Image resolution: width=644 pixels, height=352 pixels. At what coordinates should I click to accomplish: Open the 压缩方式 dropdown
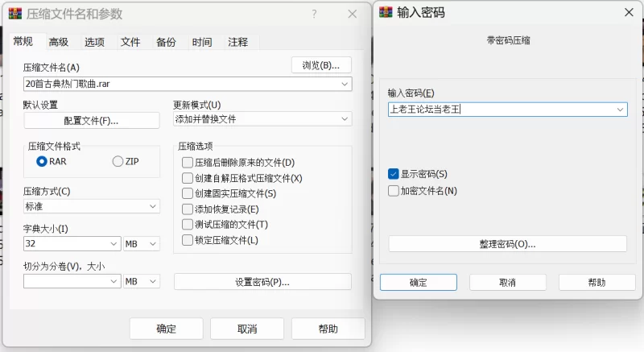point(153,207)
